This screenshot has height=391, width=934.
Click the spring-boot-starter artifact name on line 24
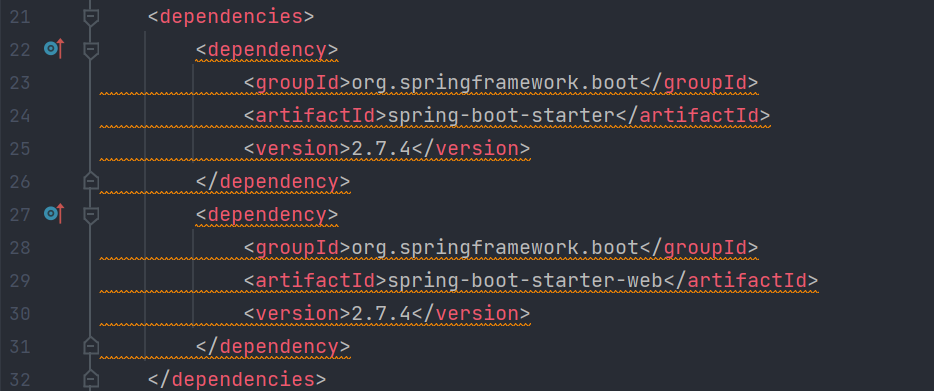(502, 115)
